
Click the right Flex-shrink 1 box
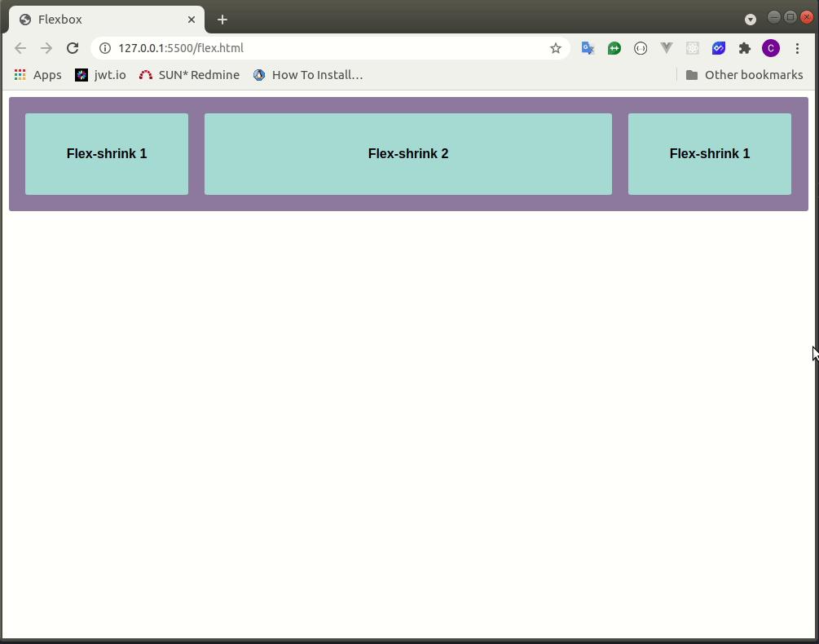click(x=710, y=154)
